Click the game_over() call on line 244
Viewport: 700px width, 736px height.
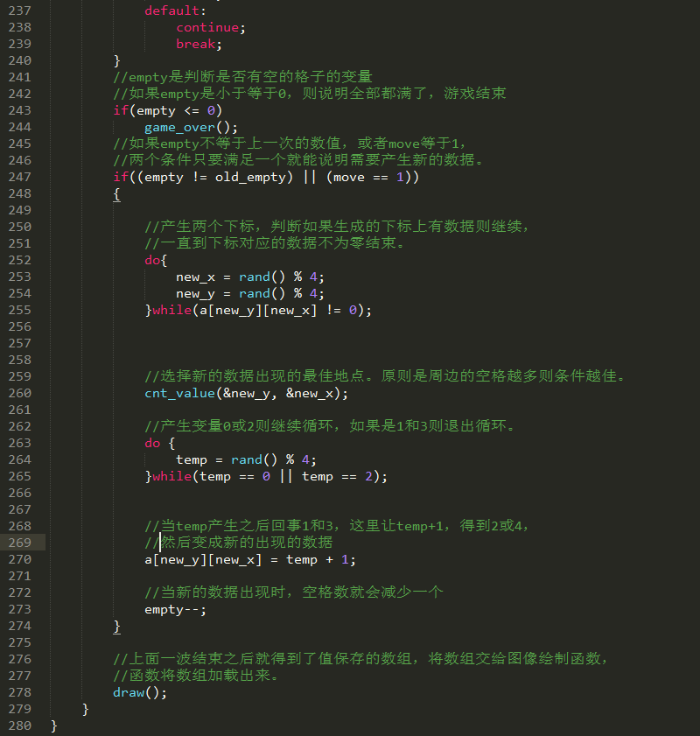point(191,127)
